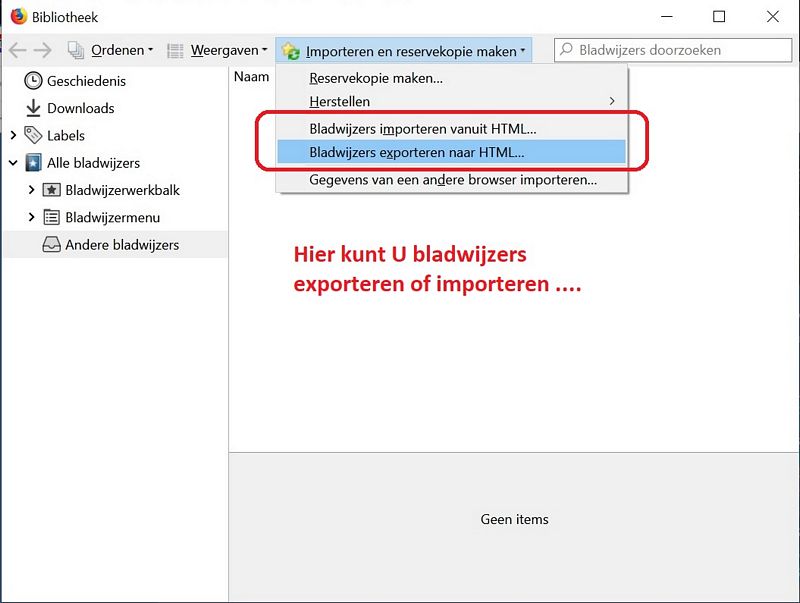Click the Labels tag icon
This screenshot has height=603, width=800.
coord(33,135)
